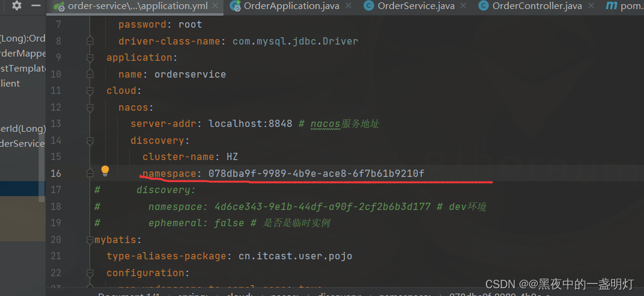Collapse the cloud block fold at line 11

coord(90,90)
